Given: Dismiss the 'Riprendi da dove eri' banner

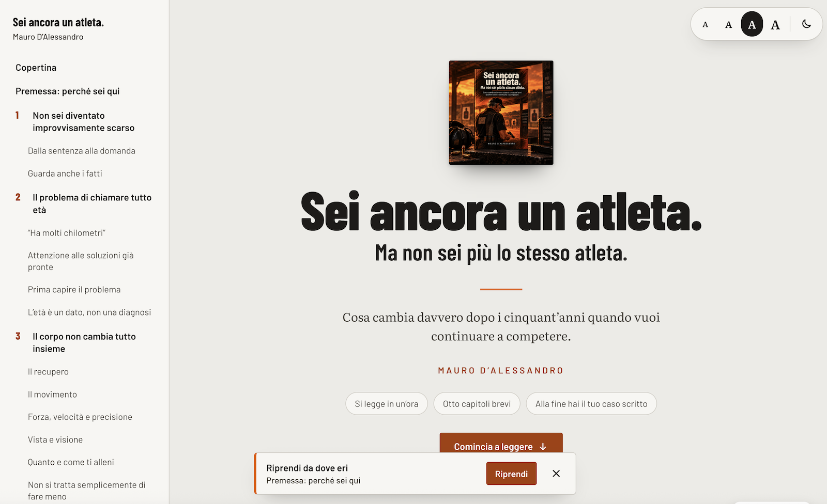Looking at the screenshot, I should [x=556, y=474].
